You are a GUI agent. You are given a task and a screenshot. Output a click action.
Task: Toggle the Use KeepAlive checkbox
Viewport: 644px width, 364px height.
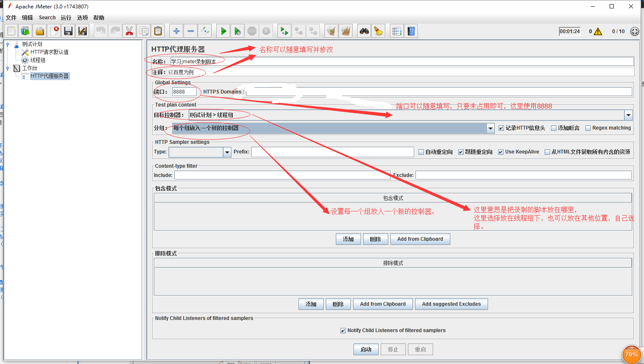[x=501, y=152]
